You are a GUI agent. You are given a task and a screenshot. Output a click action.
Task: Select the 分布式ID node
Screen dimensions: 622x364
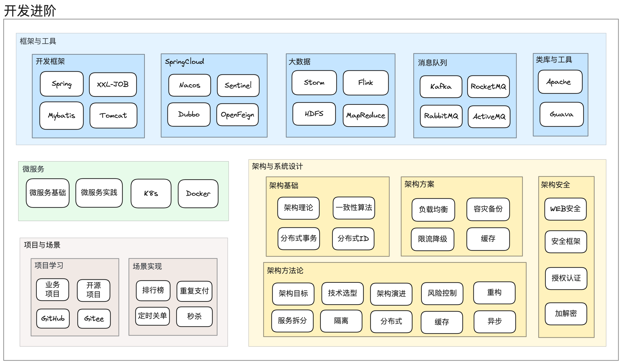(354, 239)
